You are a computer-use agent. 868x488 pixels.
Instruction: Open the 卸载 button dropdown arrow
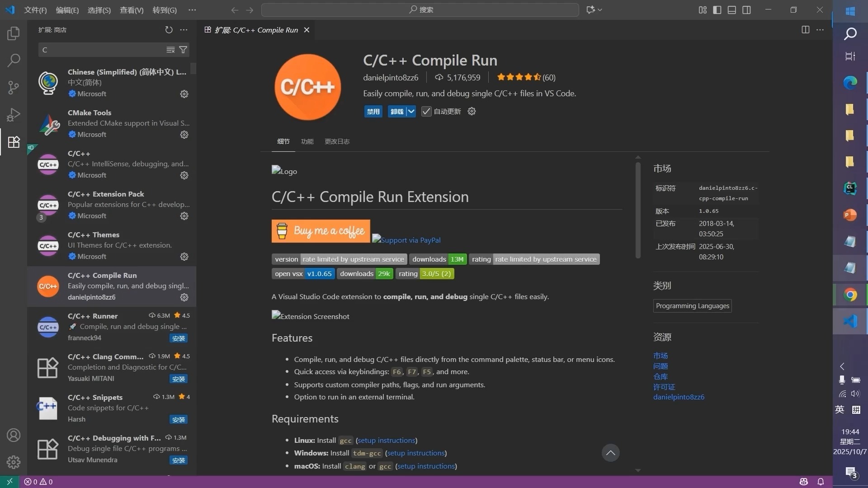coord(411,111)
